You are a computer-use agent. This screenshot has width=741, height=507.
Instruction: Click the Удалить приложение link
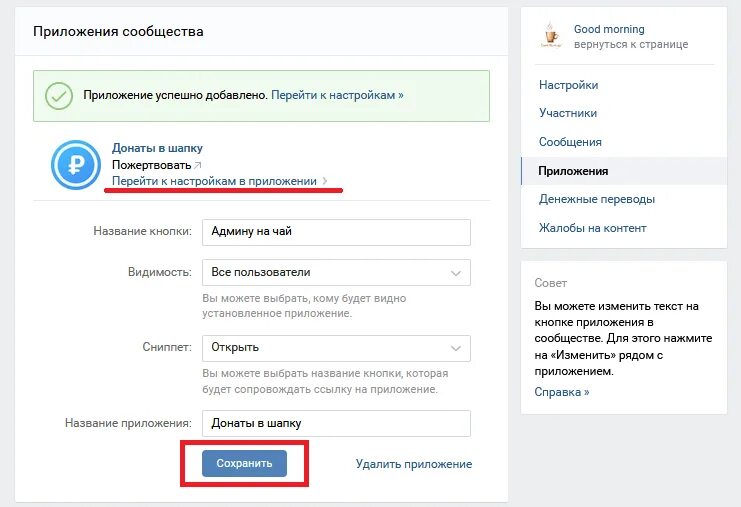click(x=414, y=464)
